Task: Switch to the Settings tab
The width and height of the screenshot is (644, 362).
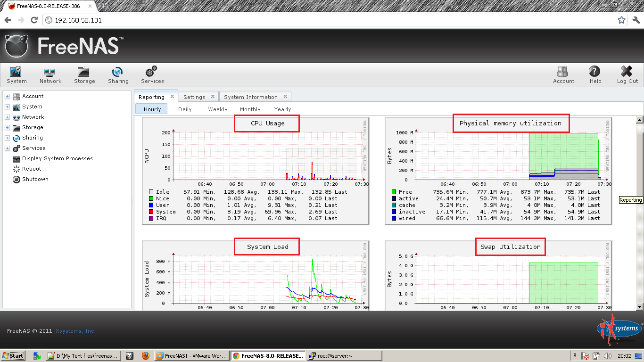Action: tap(194, 96)
